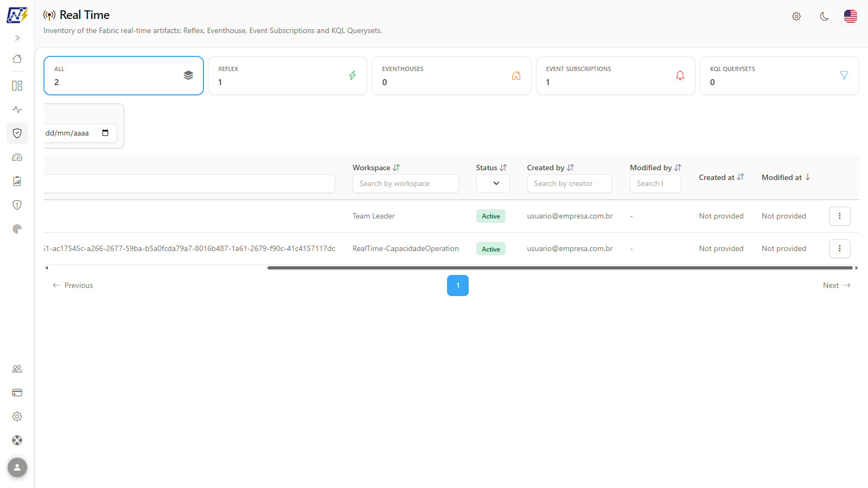Open the calendar picker in the date field

(x=105, y=133)
